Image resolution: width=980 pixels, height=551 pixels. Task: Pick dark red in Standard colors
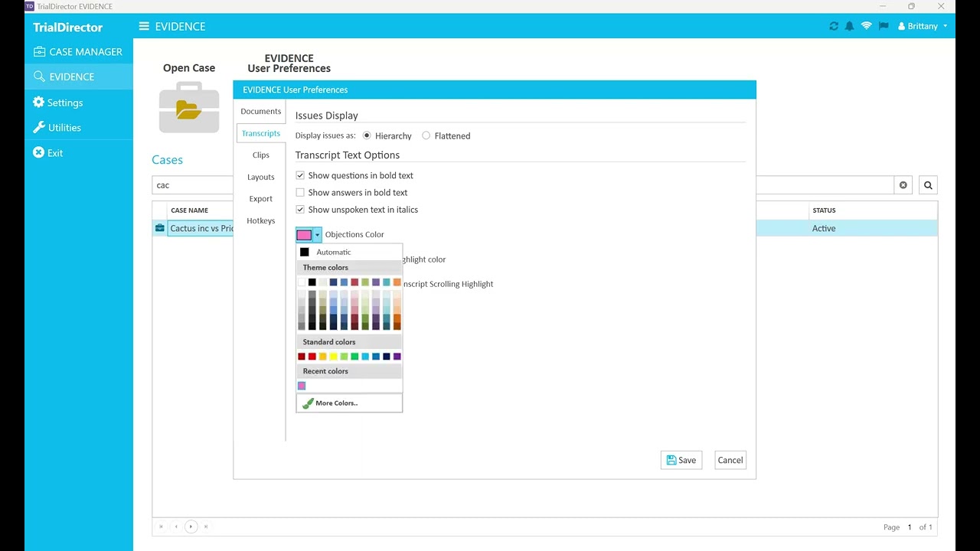(302, 357)
